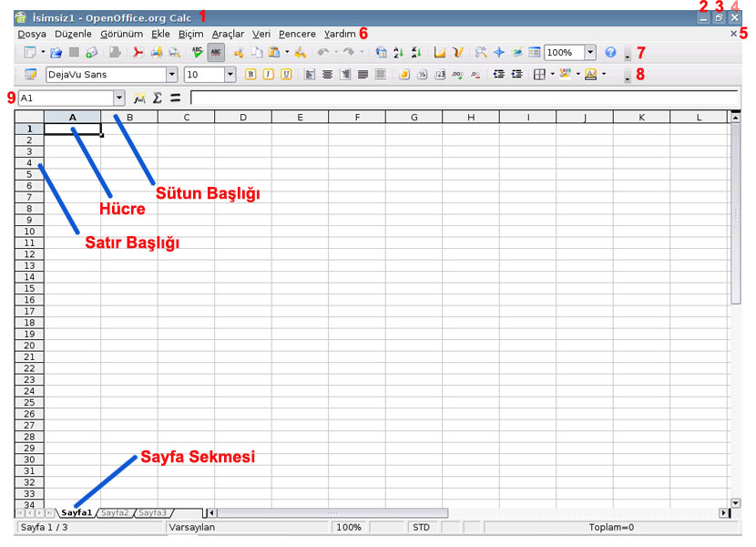This screenshot has width=756, height=547.
Task: Click Add Decimal Place icon
Action: tap(457, 75)
